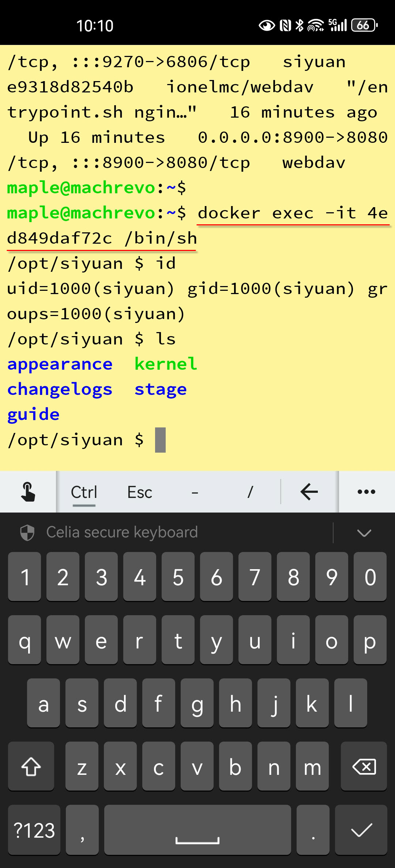Tap the number 0 key

point(370,576)
